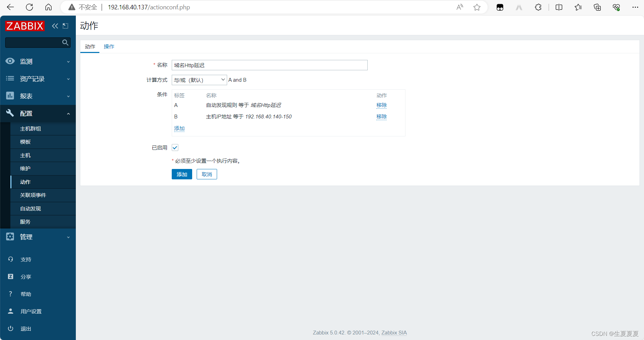The width and height of the screenshot is (644, 340).
Task: Click the 退出 power icon
Action: coord(11,329)
